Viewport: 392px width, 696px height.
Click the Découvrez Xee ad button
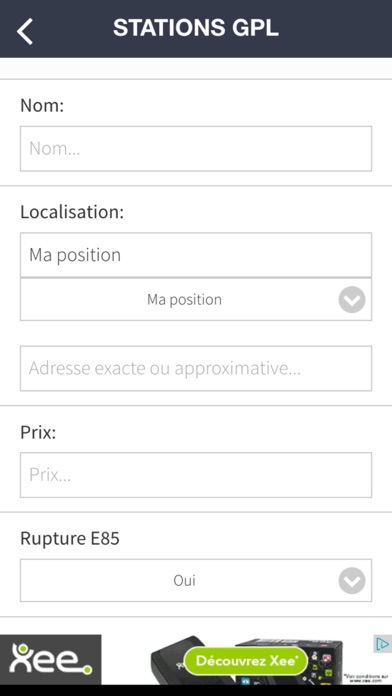[x=246, y=661]
